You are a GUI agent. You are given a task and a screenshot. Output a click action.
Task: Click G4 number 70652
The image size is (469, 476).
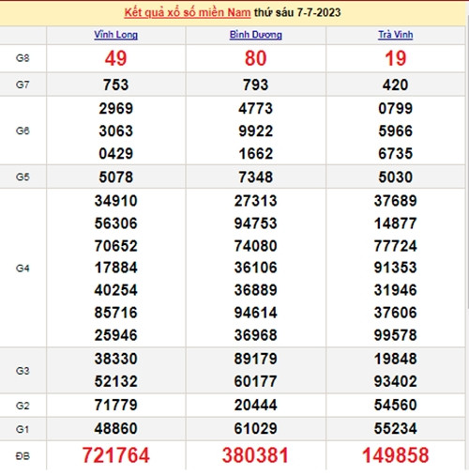tap(116, 246)
